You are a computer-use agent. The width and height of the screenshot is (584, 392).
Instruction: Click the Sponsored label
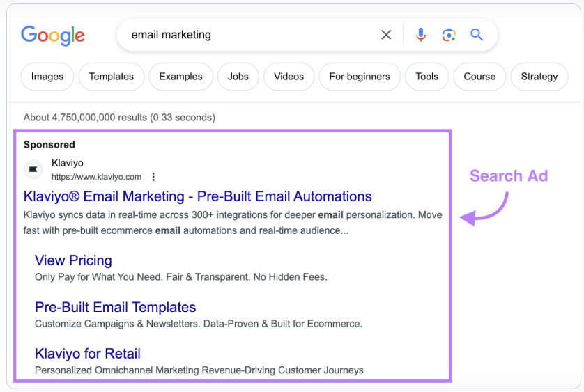click(49, 144)
